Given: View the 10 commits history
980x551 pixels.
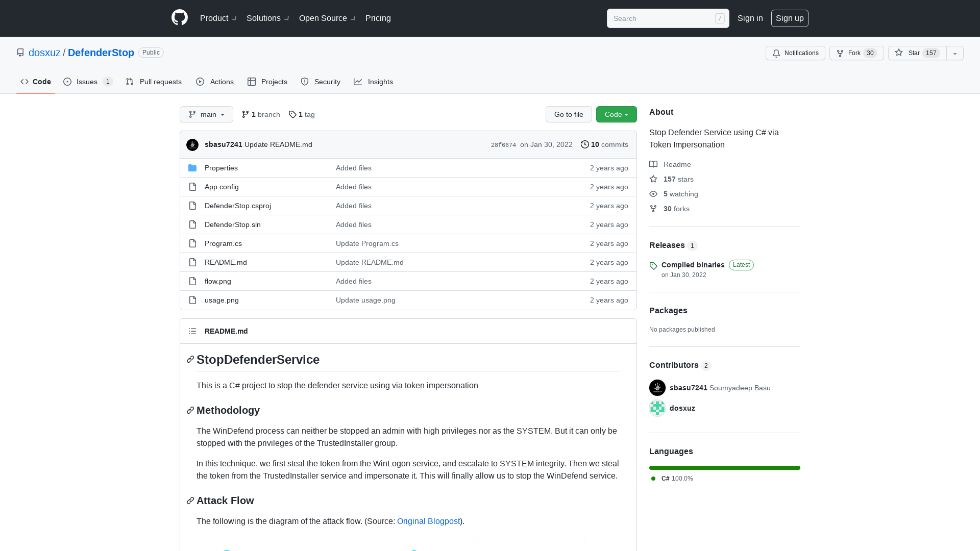Looking at the screenshot, I should point(604,144).
